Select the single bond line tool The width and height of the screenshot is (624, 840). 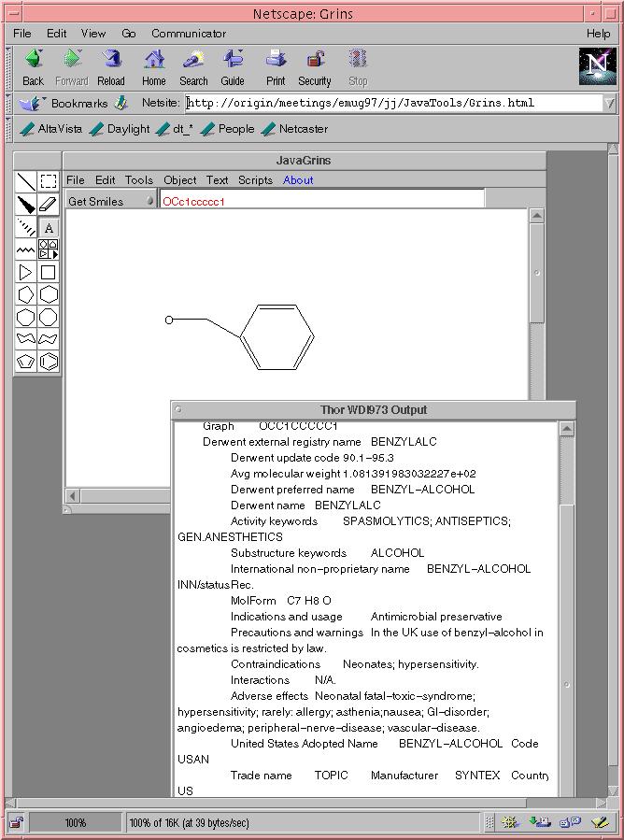click(x=26, y=181)
